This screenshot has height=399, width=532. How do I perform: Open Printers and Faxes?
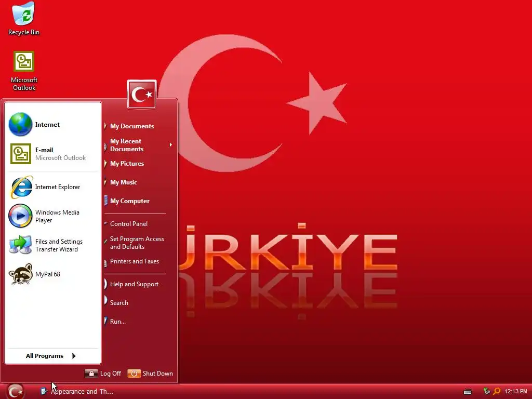135,261
